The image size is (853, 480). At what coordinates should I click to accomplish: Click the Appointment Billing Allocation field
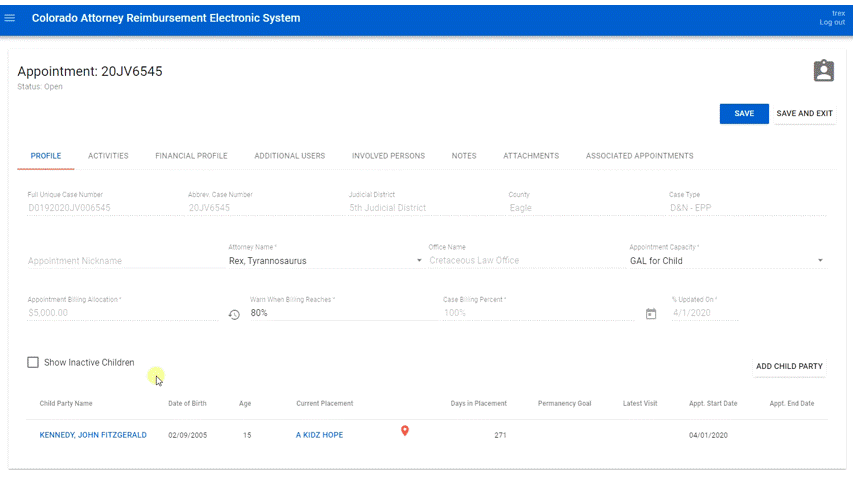point(123,313)
